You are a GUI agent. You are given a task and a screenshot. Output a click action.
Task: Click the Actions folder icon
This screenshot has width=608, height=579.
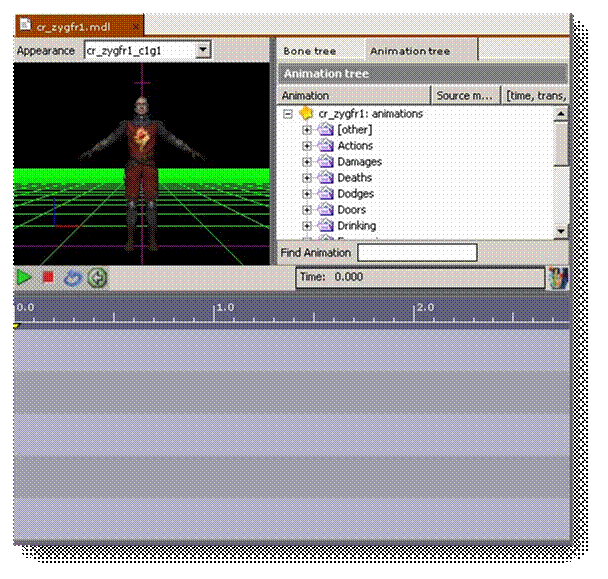tap(325, 145)
